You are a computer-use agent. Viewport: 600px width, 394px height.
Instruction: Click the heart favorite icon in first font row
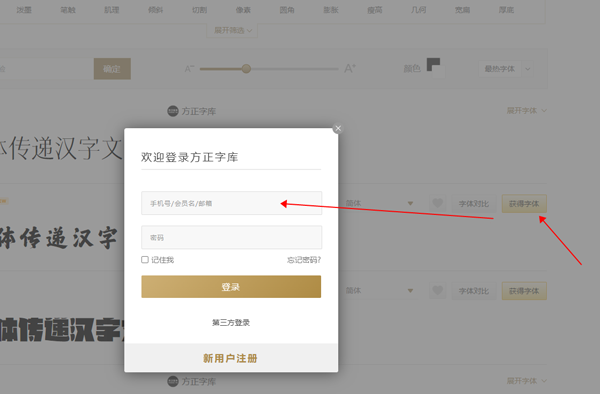click(x=438, y=203)
